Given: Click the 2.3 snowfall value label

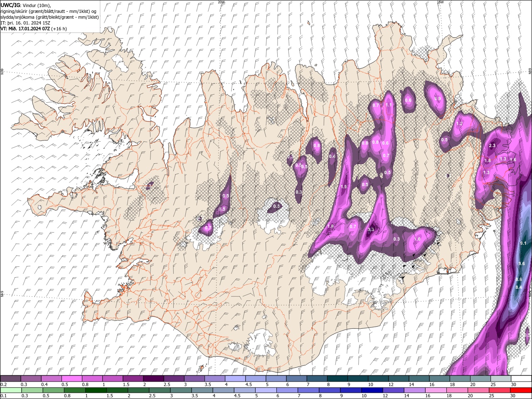Looking at the screenshot, I should tap(493, 145).
